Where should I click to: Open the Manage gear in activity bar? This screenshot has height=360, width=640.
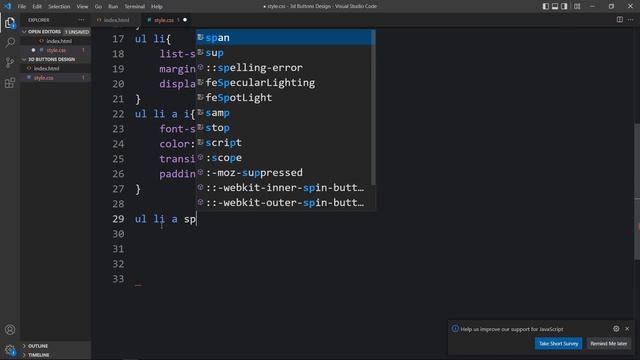click(10, 349)
